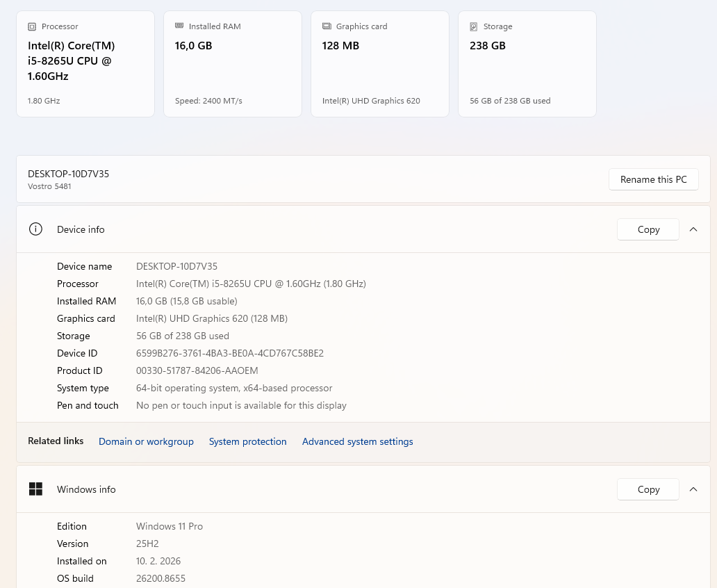Click the Device ID row label

coord(77,353)
